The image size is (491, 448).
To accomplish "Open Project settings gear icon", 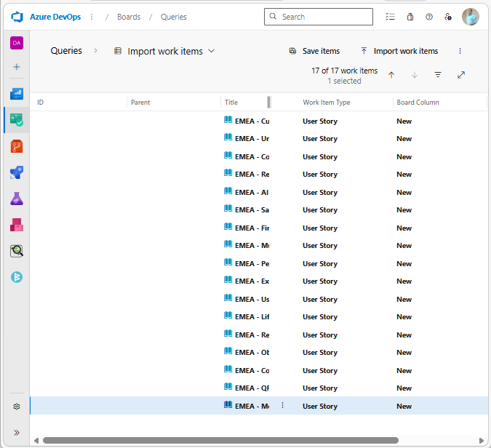I will coord(17,407).
